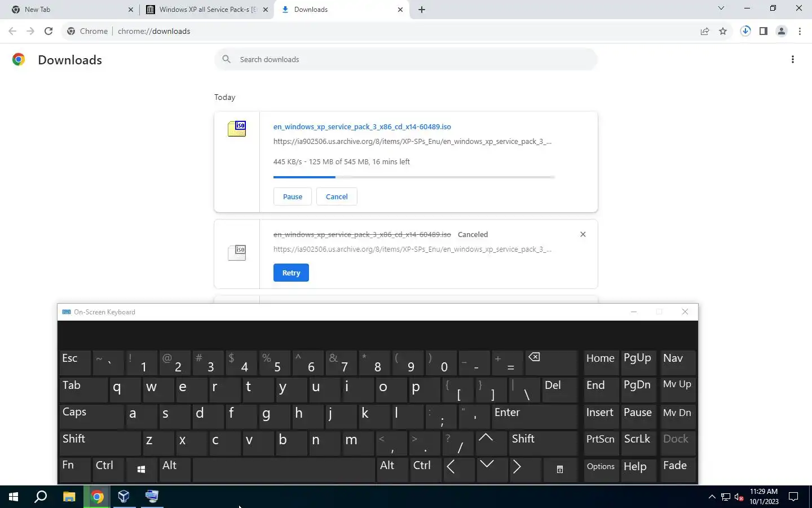Open Chrome downloads bubble icon
This screenshot has width=812, height=508.
click(745, 31)
